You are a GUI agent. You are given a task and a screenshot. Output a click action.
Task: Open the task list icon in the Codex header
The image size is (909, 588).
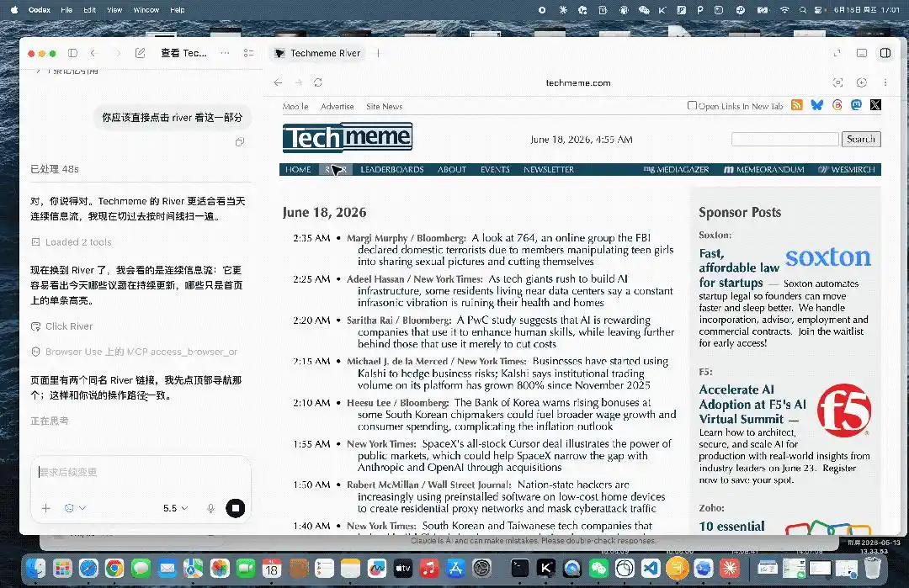coord(248,53)
